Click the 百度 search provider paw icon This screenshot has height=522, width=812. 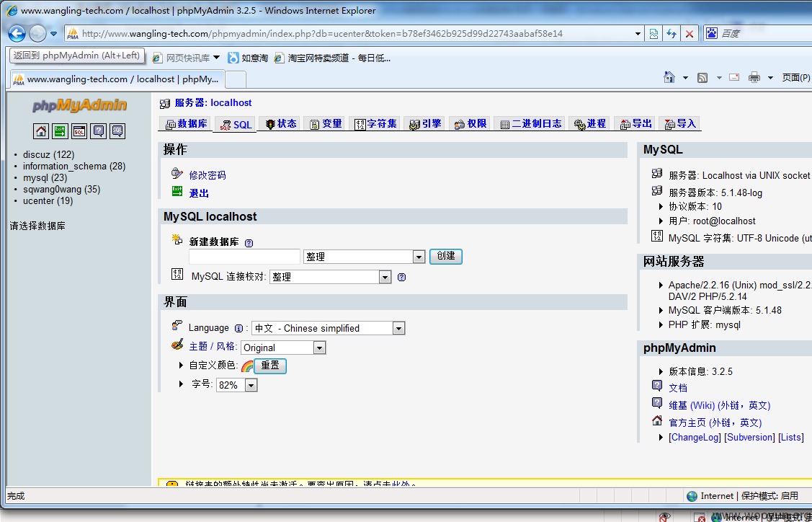pyautogui.click(x=712, y=33)
